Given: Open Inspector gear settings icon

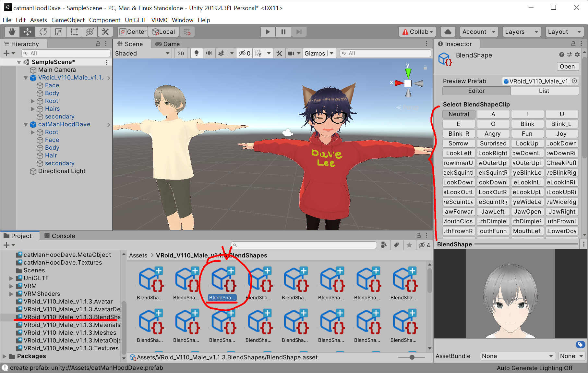Looking at the screenshot, I should point(577,55).
